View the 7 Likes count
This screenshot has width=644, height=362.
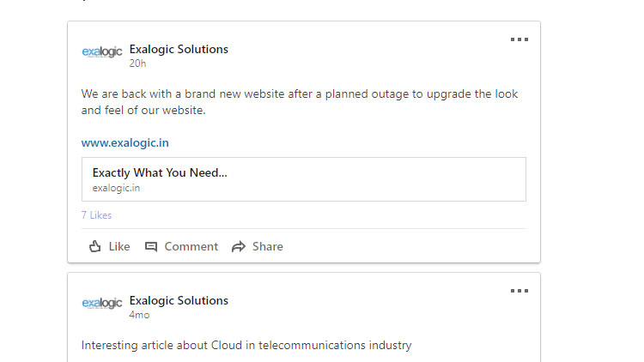[x=96, y=215]
